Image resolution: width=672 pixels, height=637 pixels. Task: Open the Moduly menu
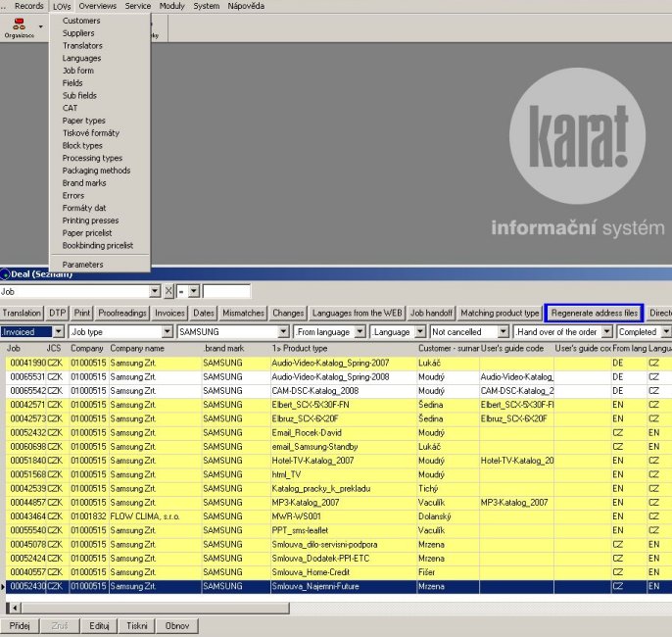click(171, 6)
